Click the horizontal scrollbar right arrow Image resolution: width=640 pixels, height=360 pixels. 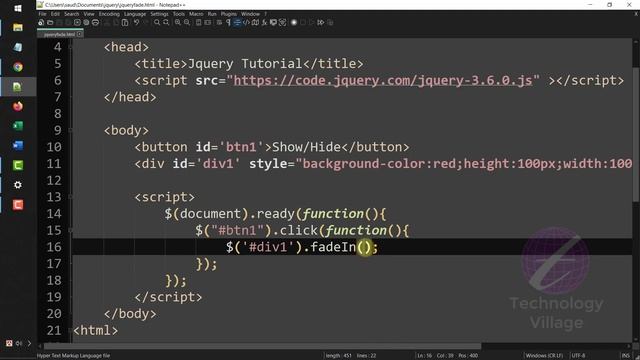629,346
